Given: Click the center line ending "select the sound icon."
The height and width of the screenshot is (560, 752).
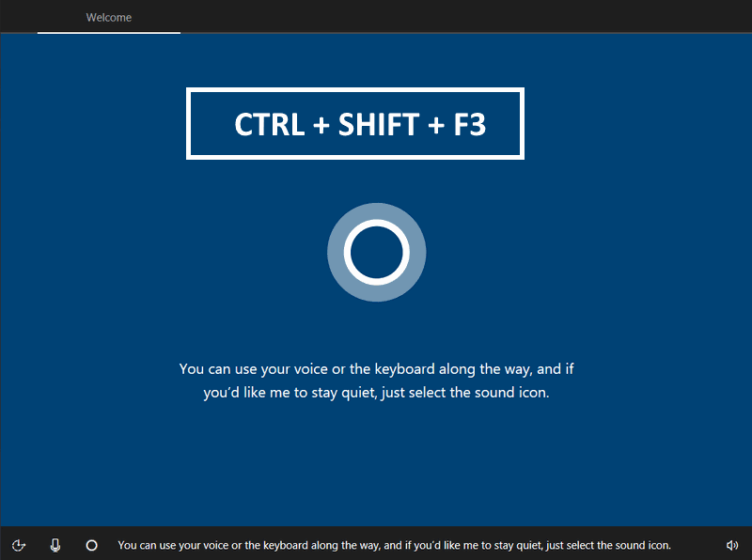Looking at the screenshot, I should [376, 393].
